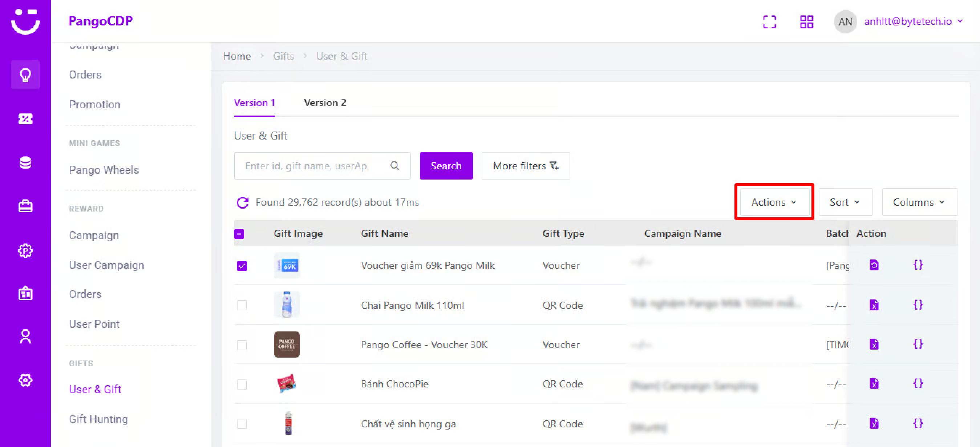Open the briefcase sidebar icon
The image size is (980, 447).
pyautogui.click(x=25, y=206)
